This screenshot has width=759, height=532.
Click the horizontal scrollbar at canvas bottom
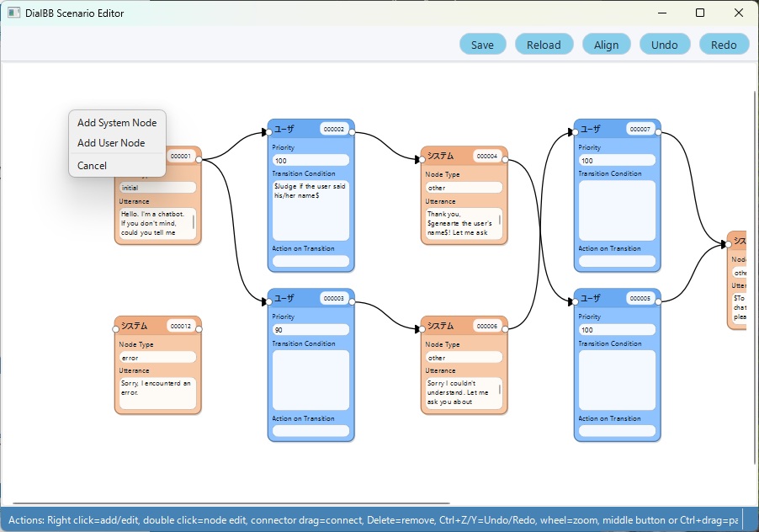point(231,503)
